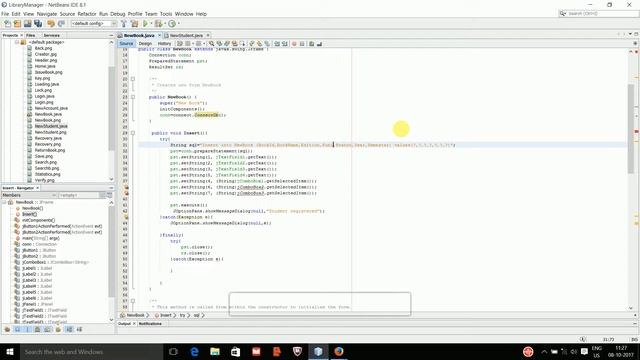Click the Profile Project toolbar icon
This screenshot has width=640, height=360.
pos(172,24)
